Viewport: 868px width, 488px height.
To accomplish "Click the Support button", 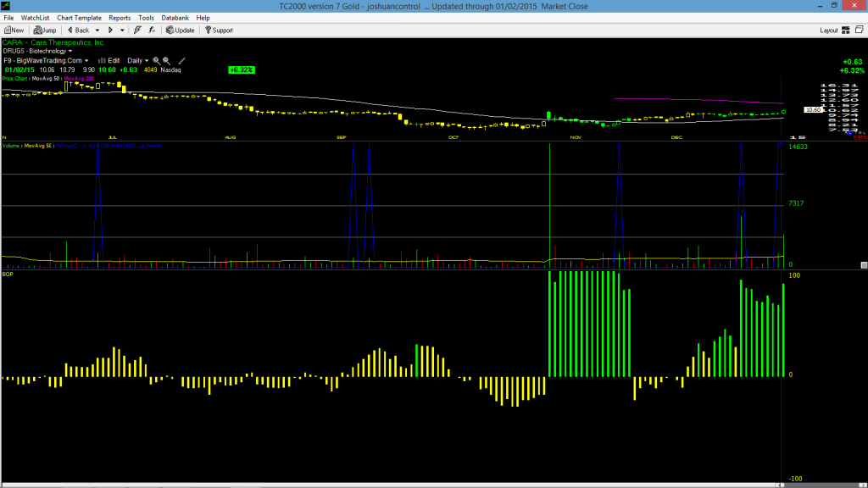I will coord(219,30).
